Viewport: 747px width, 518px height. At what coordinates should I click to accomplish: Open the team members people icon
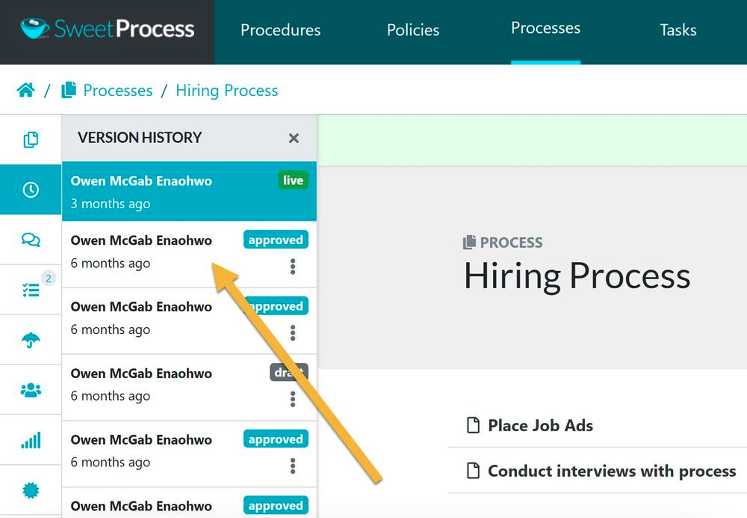pyautogui.click(x=31, y=390)
